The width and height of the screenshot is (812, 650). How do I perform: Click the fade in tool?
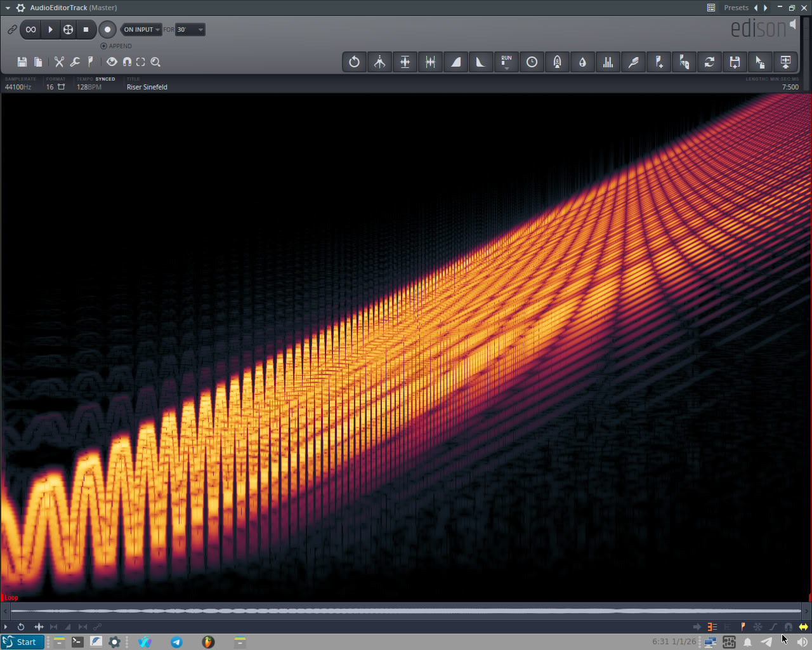pyautogui.click(x=456, y=62)
